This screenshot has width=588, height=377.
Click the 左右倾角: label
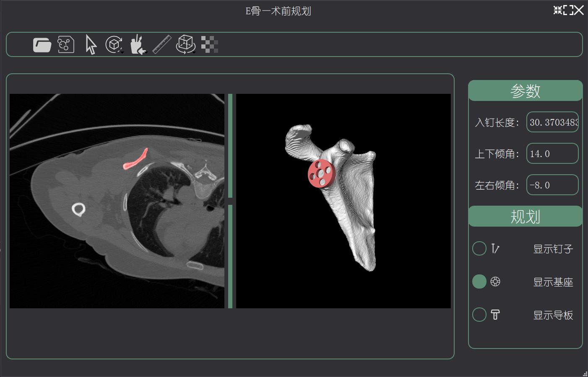point(497,185)
